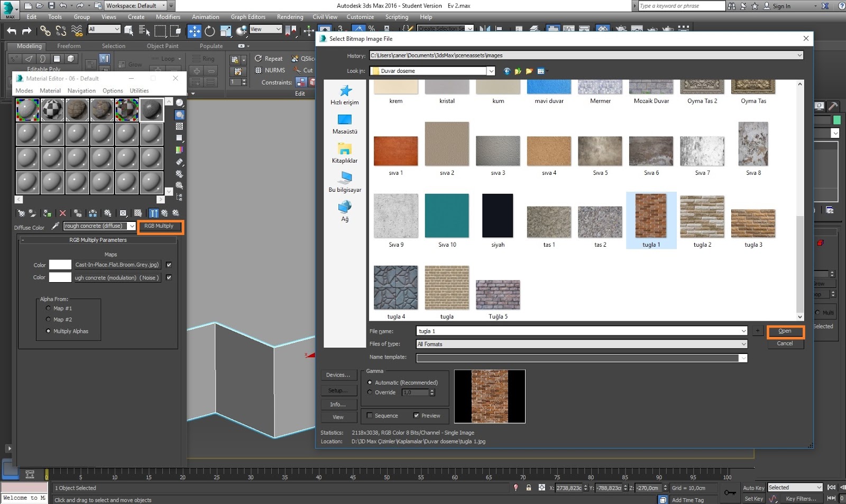This screenshot has width=846, height=504.
Task: Expand the Look in folder dropdown
Action: tap(491, 71)
